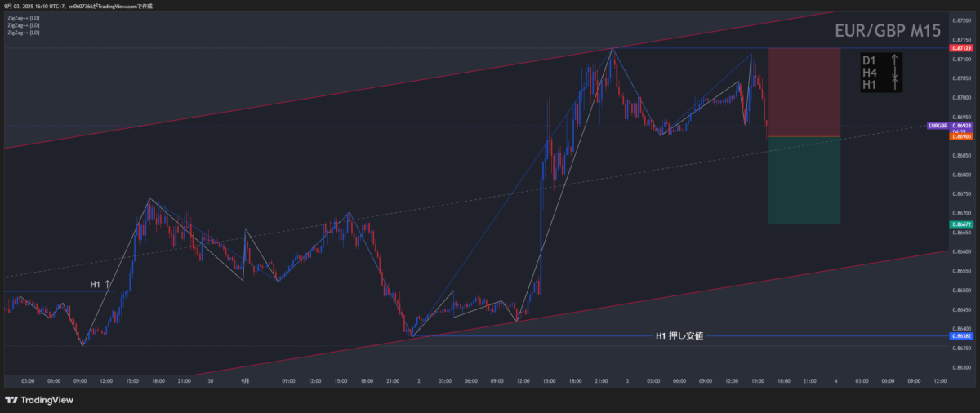Click the H1 up arrow in trend table

tap(895, 85)
